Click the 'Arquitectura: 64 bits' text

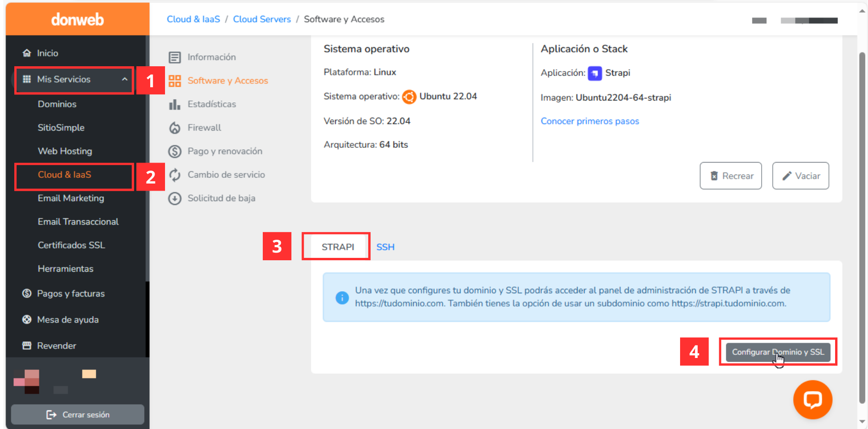point(366,144)
